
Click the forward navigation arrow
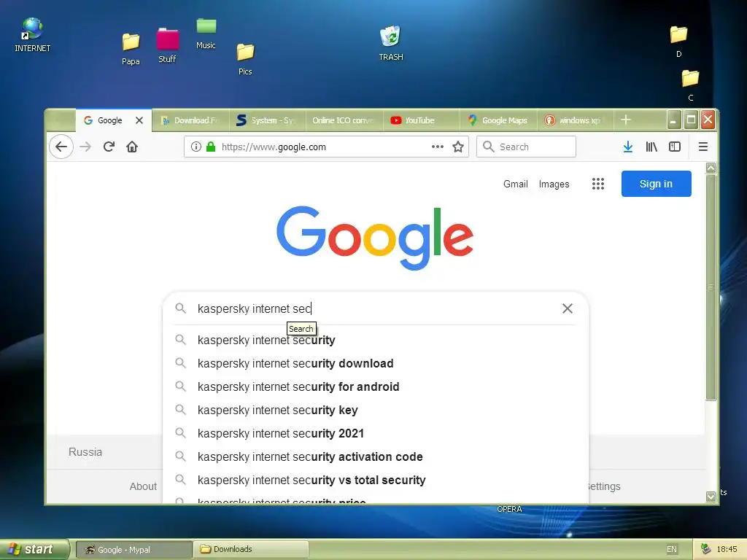(85, 147)
